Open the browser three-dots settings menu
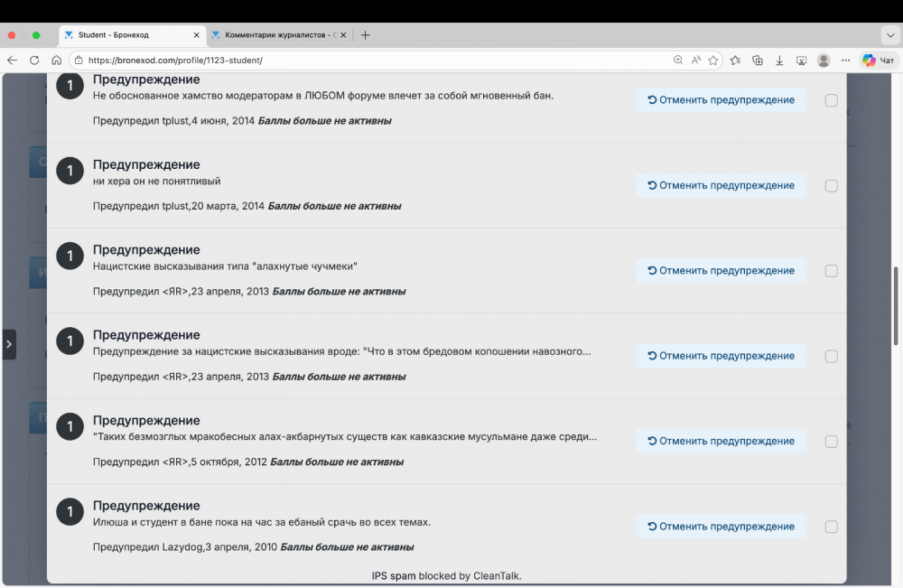The height and width of the screenshot is (588, 903). click(846, 61)
